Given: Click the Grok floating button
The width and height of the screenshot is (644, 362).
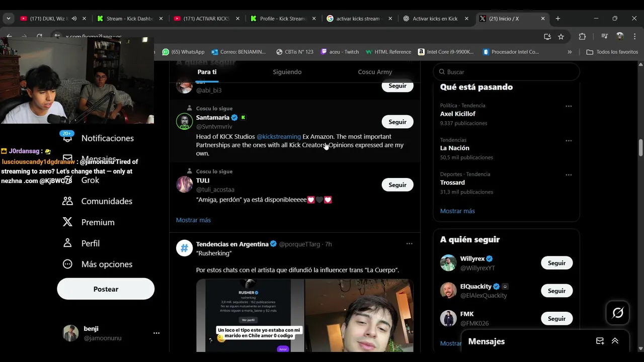Looking at the screenshot, I should pos(618,313).
